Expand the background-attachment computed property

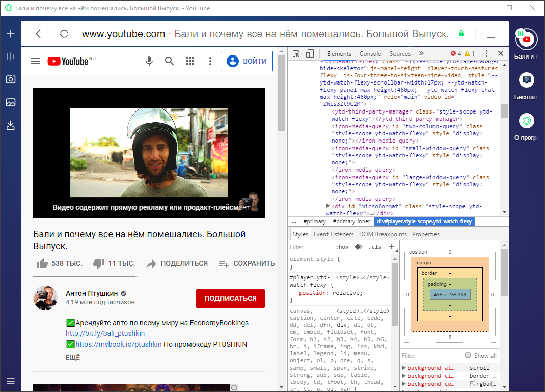[404, 368]
